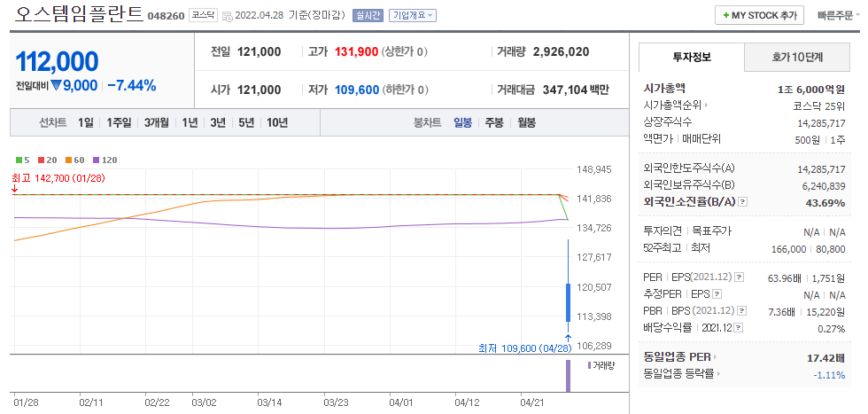The image size is (868, 414).
Task: Click the -7.44% change rate
Action: [132, 85]
